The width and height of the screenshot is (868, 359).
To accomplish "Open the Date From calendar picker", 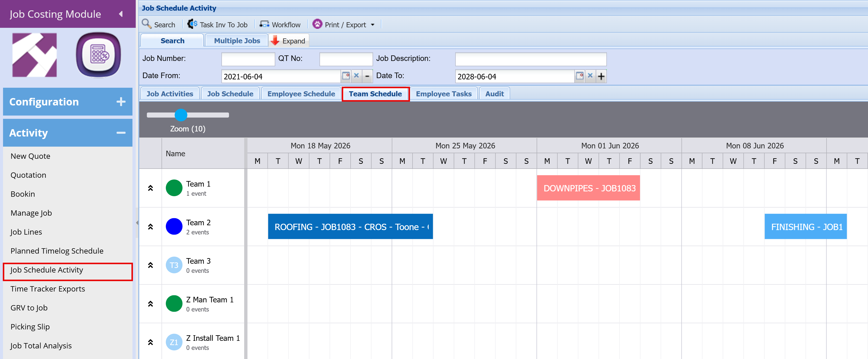I will (x=346, y=76).
